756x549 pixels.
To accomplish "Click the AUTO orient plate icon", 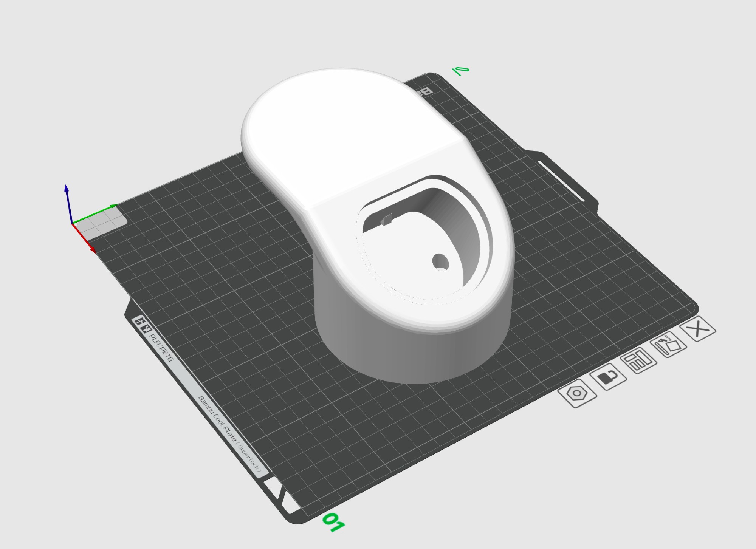I will 668,344.
